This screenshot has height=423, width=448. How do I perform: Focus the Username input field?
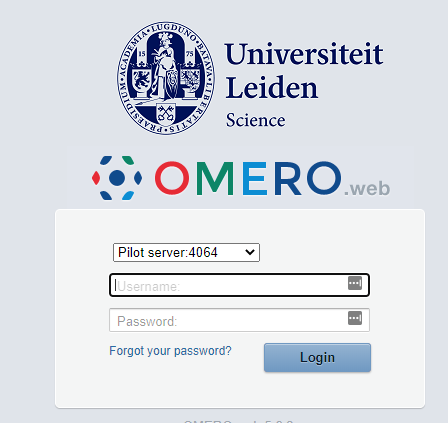(239, 285)
